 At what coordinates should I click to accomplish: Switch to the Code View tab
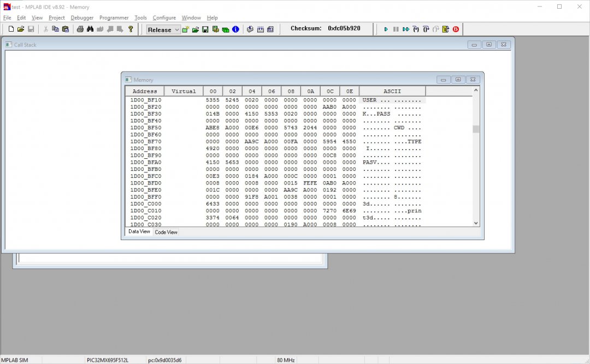click(166, 232)
